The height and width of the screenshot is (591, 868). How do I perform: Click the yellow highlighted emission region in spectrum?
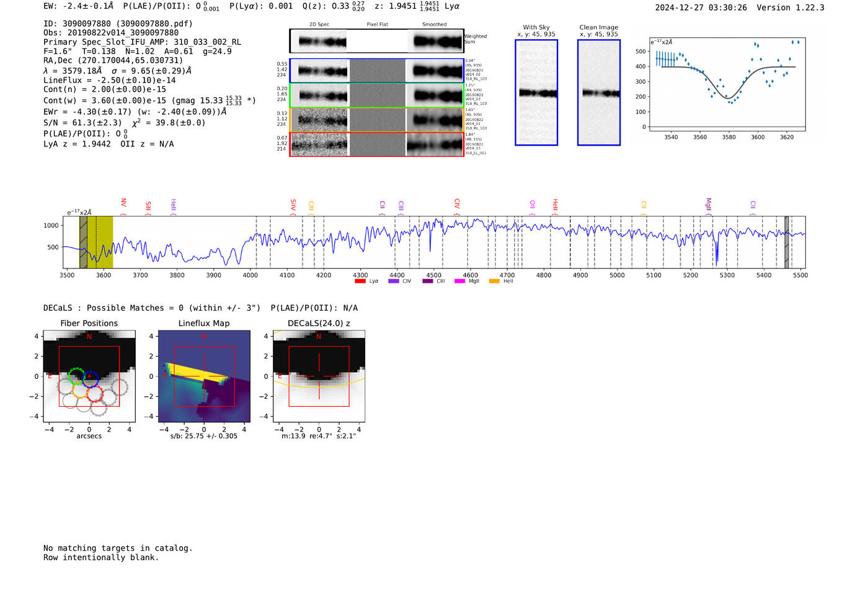click(x=100, y=242)
